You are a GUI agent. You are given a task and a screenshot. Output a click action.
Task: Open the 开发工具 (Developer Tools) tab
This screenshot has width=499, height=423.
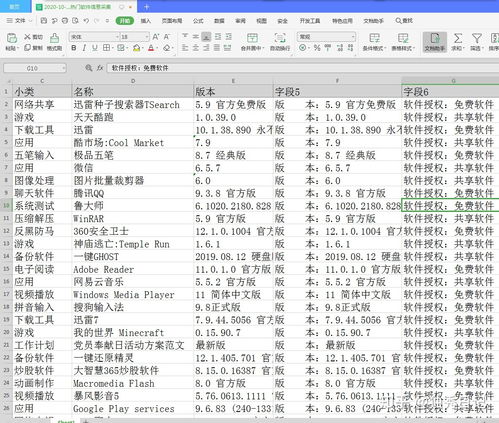tap(310, 21)
